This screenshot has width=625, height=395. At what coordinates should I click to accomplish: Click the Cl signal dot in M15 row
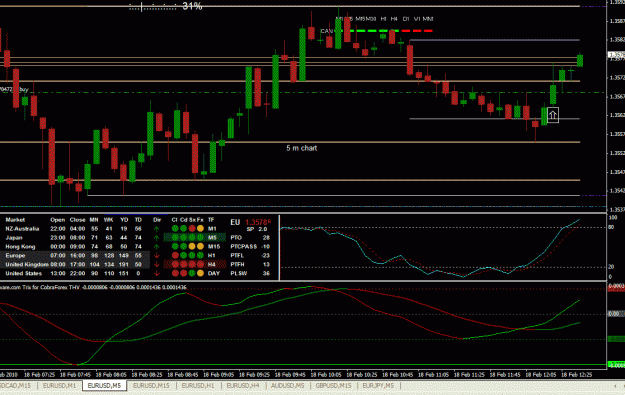175,246
